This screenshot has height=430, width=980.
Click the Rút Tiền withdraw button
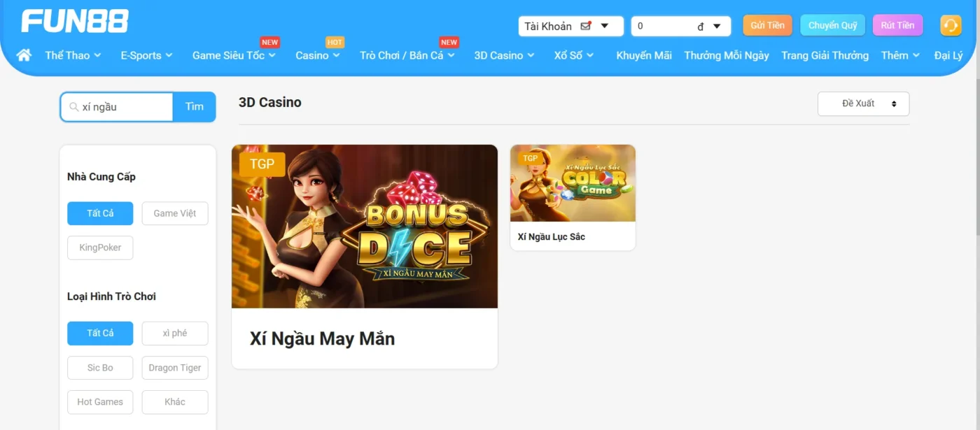pos(897,25)
